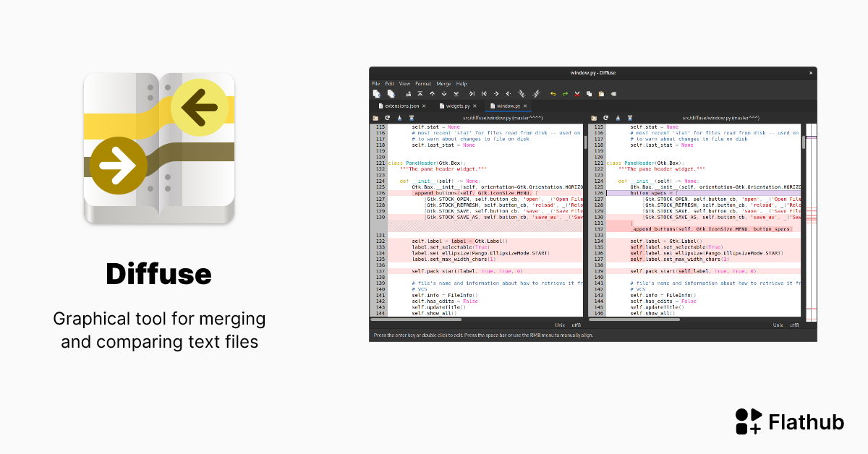868x454 pixels.
Task: Undo the last edit
Action: coord(552,93)
